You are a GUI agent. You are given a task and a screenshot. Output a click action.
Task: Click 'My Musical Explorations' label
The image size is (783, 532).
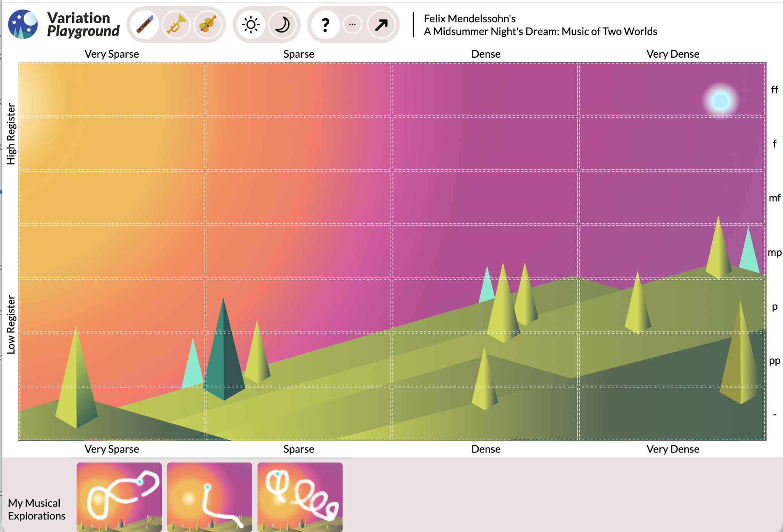(36, 509)
